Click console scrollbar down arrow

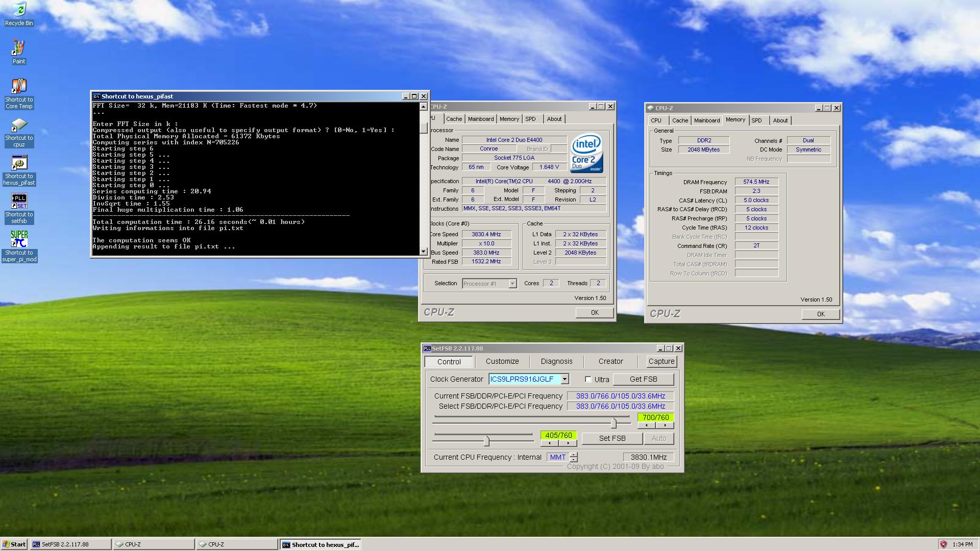423,251
